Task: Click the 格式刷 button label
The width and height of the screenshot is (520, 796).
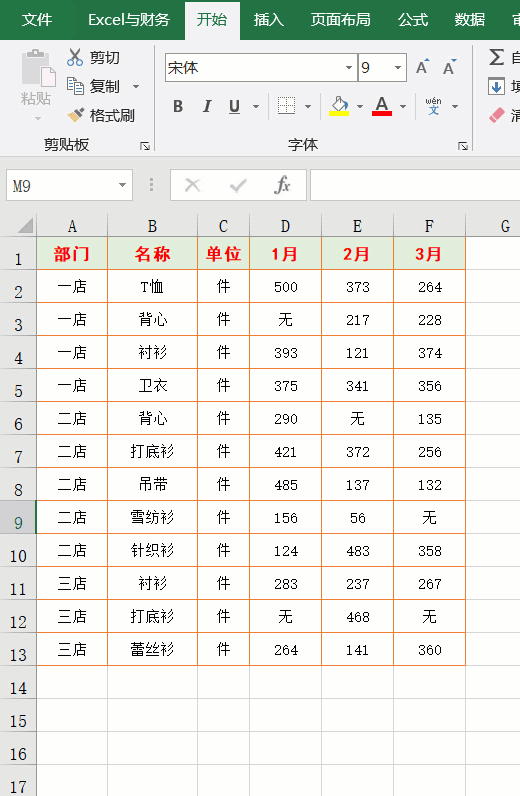Action: [112, 116]
